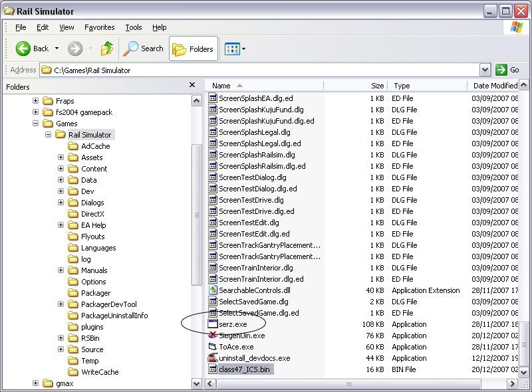Select the ScreenSplashLegal.dlg file icon

(213, 132)
